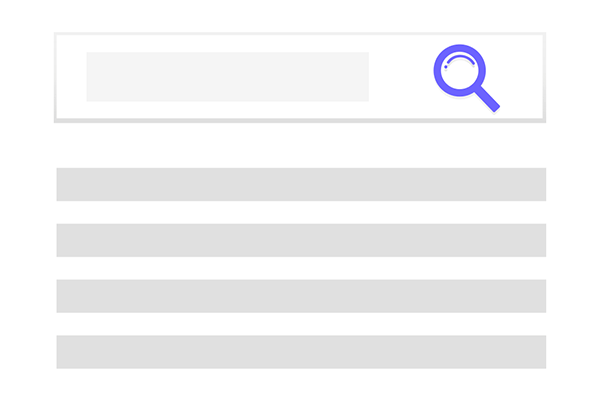Click the center of the last result bar
The width and height of the screenshot is (600, 400).
coord(301,352)
